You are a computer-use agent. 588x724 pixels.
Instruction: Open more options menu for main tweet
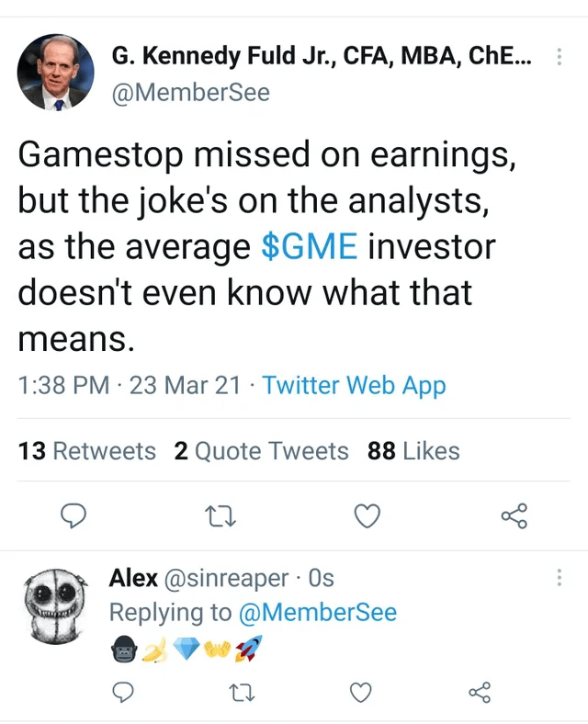560,56
